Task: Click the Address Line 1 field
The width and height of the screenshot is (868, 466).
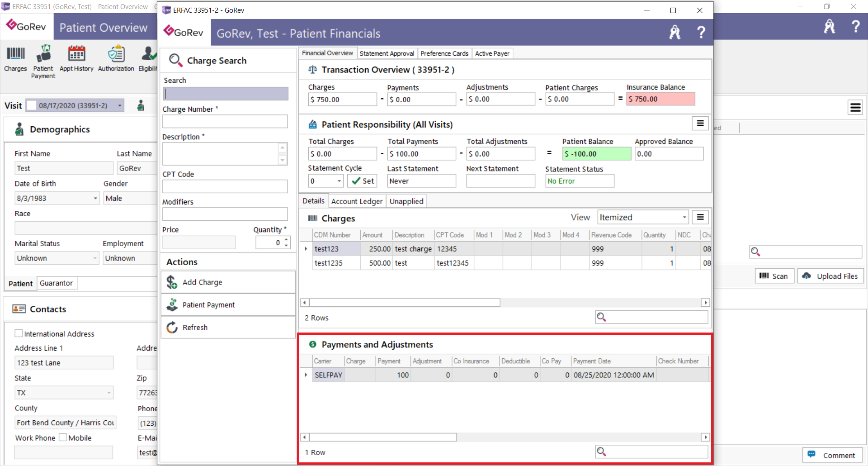Action: tap(64, 362)
